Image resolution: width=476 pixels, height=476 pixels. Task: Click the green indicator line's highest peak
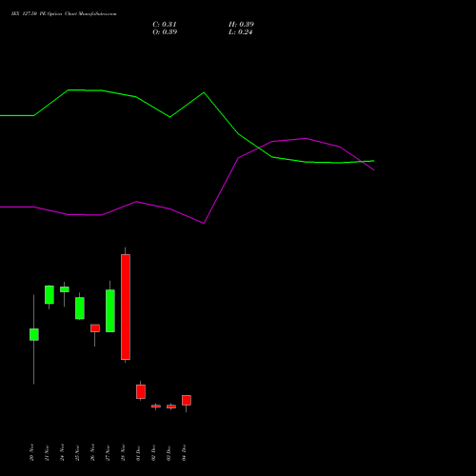click(69, 90)
